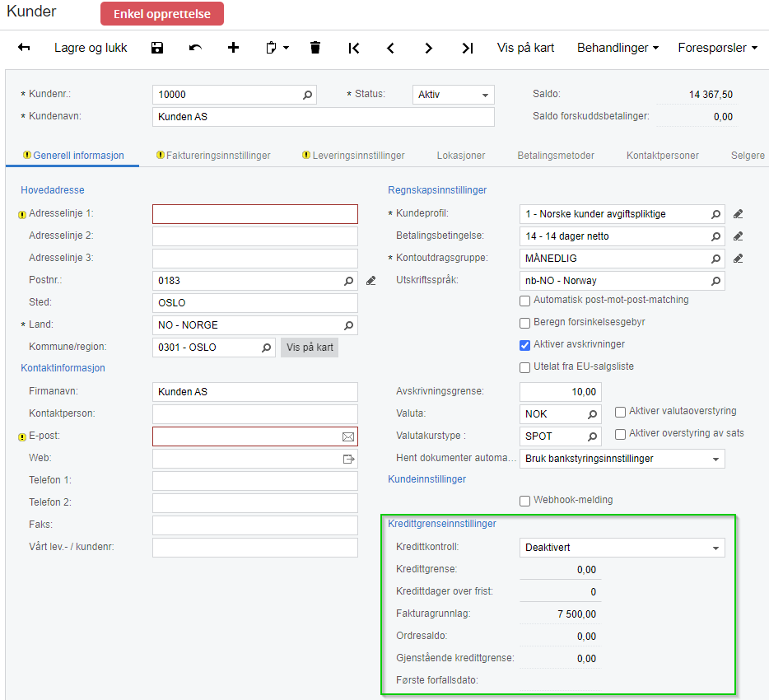Click Lagre og lukk button
The width and height of the screenshot is (769, 700).
91,48
